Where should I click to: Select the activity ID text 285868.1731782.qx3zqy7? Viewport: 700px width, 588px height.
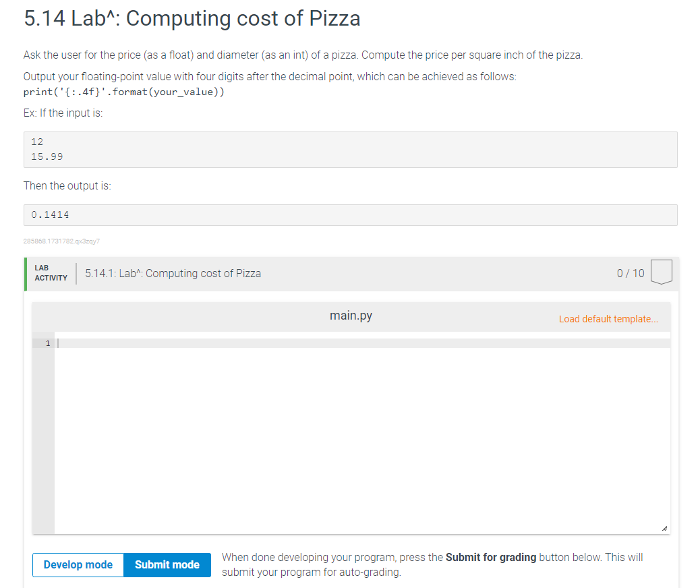[61, 241]
